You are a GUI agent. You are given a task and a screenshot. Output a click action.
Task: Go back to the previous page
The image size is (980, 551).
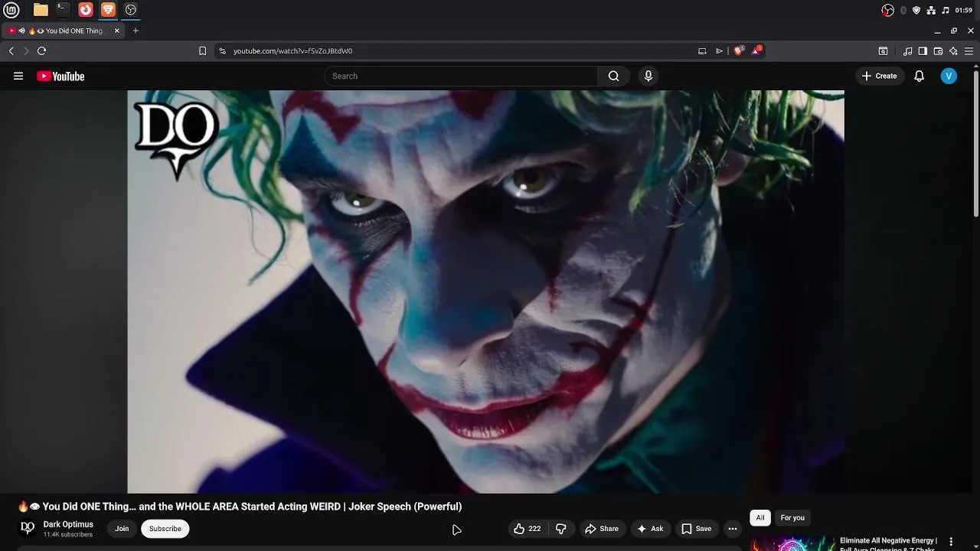[x=11, y=51]
